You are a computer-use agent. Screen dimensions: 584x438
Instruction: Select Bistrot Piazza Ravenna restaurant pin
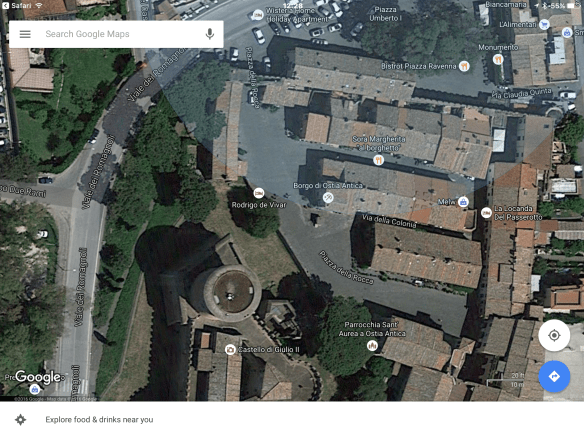pos(464,66)
